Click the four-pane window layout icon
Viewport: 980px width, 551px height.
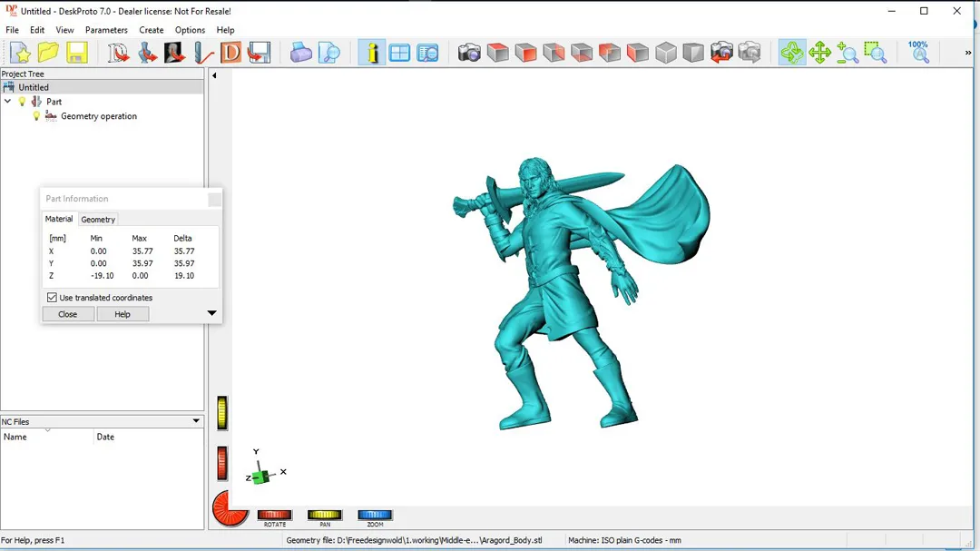tap(399, 53)
